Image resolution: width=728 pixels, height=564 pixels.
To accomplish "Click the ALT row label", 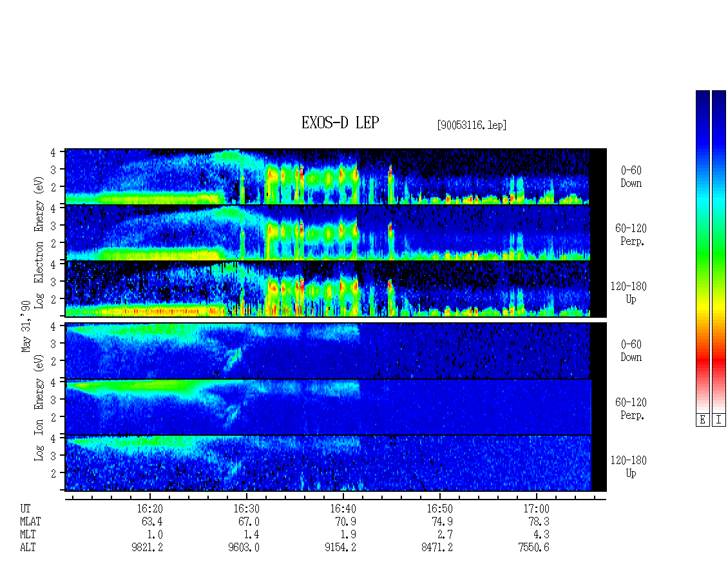I will point(28,547).
